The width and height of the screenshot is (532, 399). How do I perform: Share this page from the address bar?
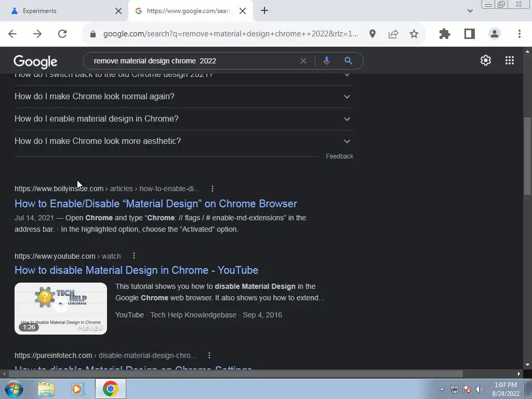click(x=393, y=34)
